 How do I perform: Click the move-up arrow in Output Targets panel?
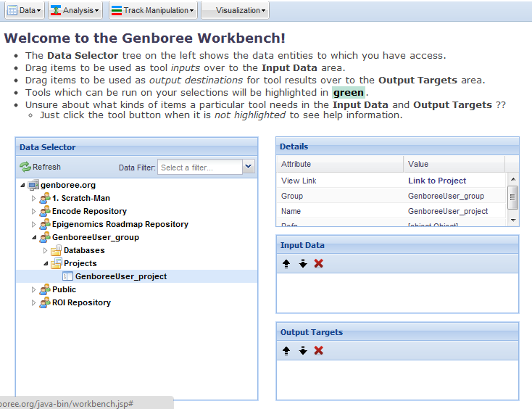tap(286, 350)
